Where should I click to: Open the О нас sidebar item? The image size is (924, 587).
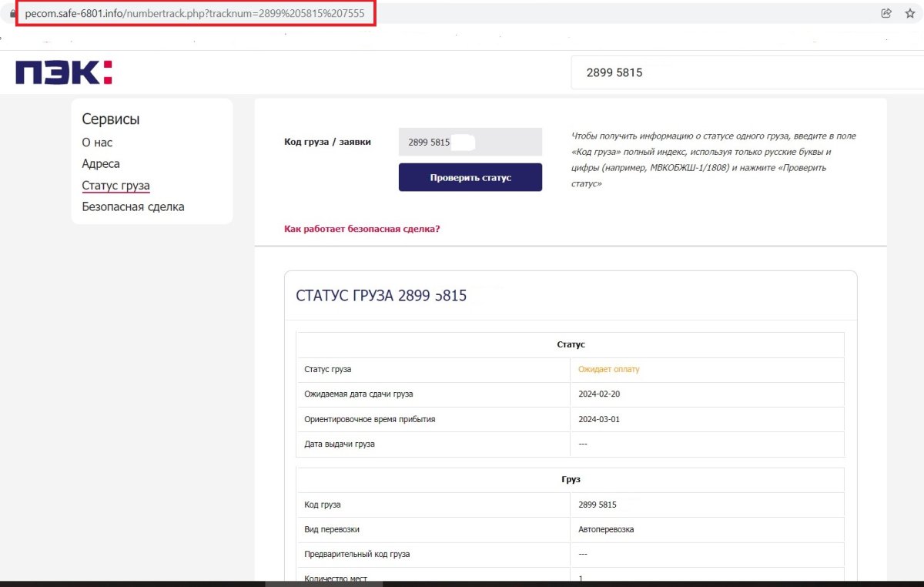pyautogui.click(x=97, y=143)
